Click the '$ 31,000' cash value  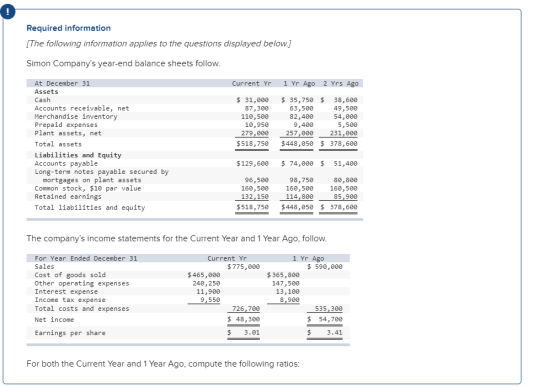252,100
